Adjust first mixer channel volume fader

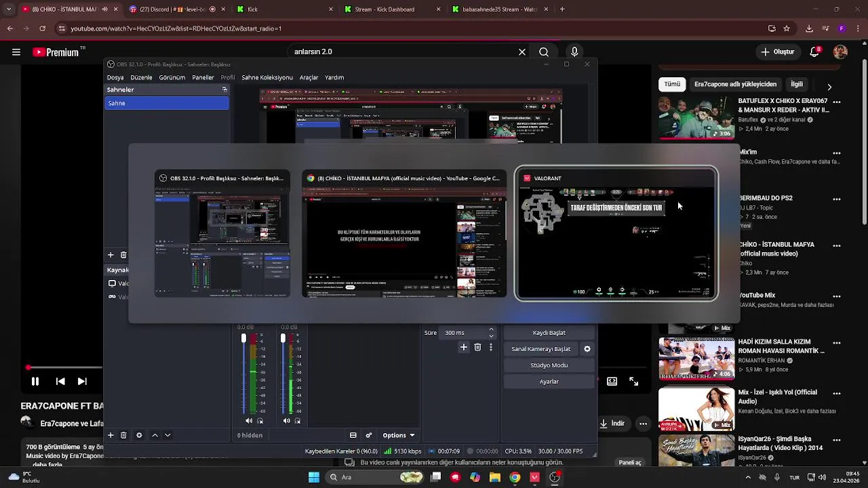tap(243, 338)
